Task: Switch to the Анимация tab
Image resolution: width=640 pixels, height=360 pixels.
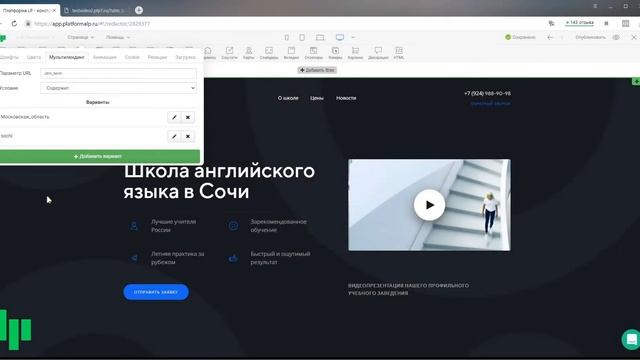Action: (x=104, y=57)
